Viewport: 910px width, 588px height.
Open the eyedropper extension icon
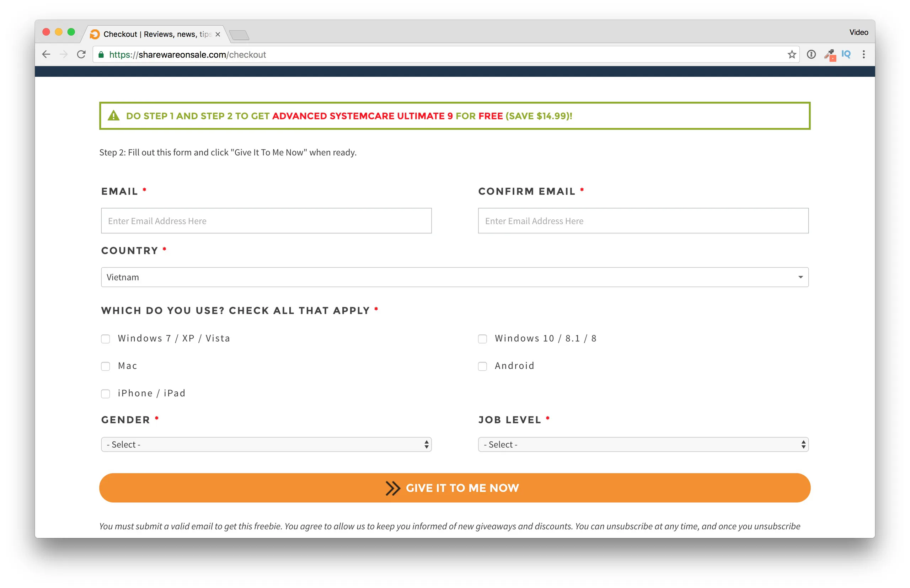pyautogui.click(x=830, y=55)
